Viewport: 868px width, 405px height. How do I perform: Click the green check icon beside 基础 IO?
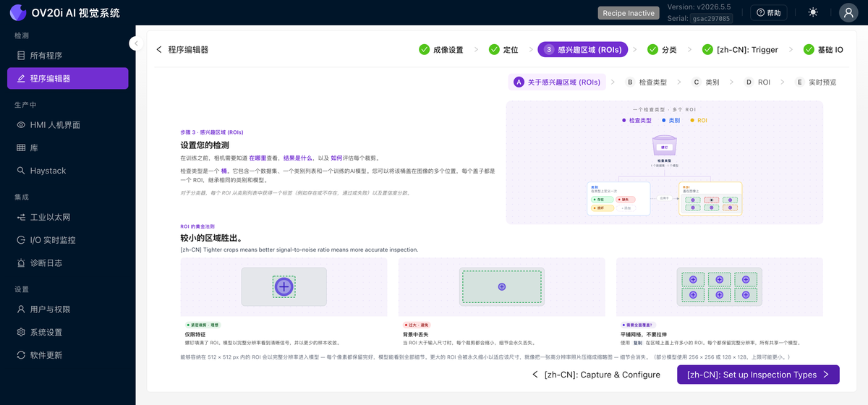pyautogui.click(x=809, y=49)
